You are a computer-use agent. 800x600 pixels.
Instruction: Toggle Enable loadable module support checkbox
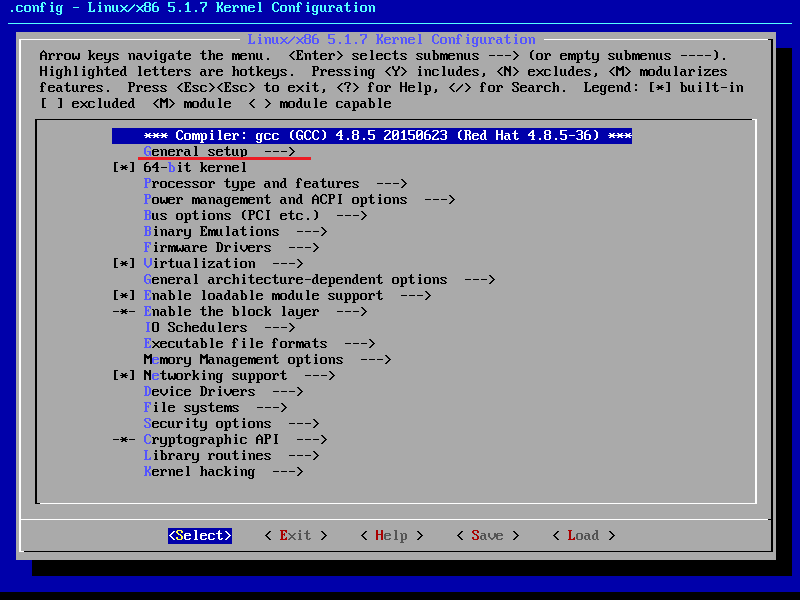click(x=124, y=296)
